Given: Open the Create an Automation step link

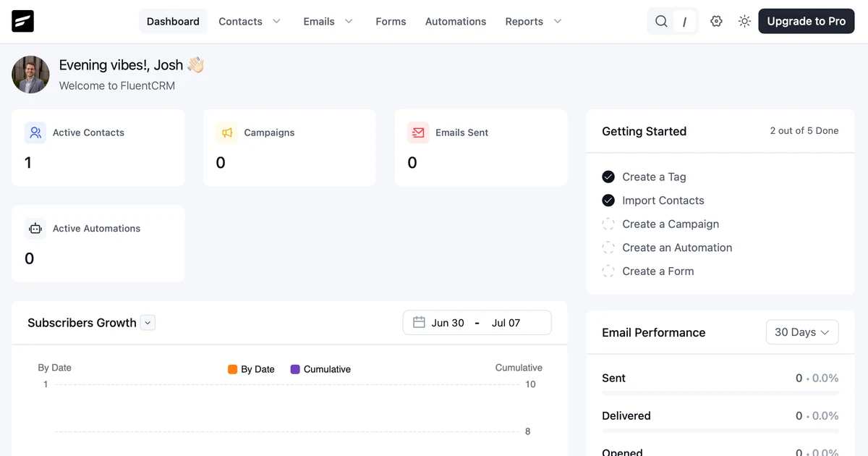Looking at the screenshot, I should [x=677, y=248].
